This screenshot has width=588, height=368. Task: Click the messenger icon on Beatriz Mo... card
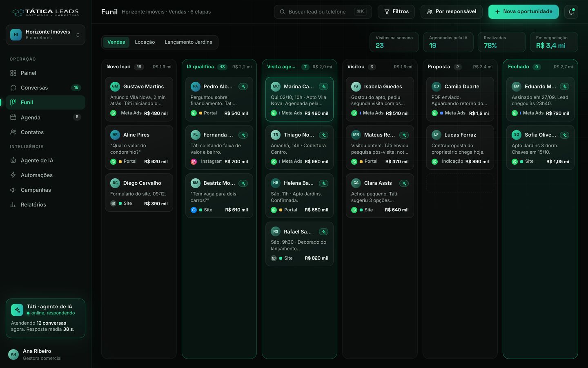[194, 210]
